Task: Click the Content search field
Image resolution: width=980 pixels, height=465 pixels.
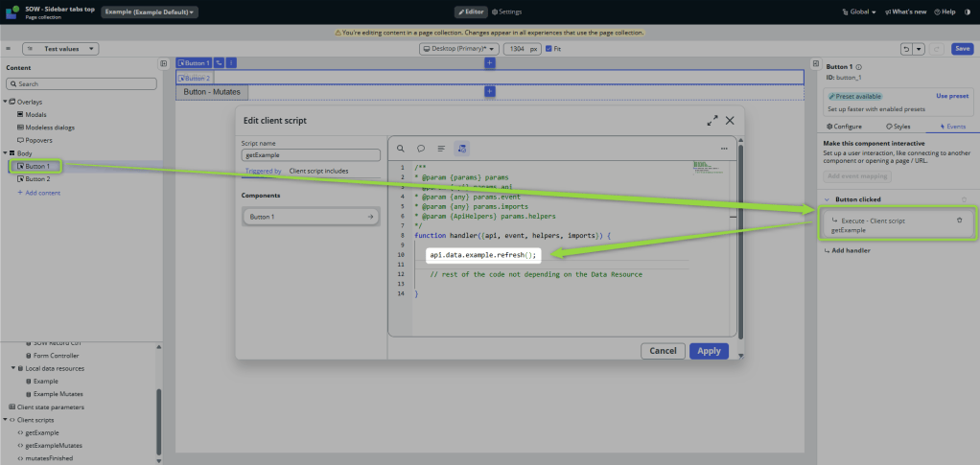Action: [82, 83]
